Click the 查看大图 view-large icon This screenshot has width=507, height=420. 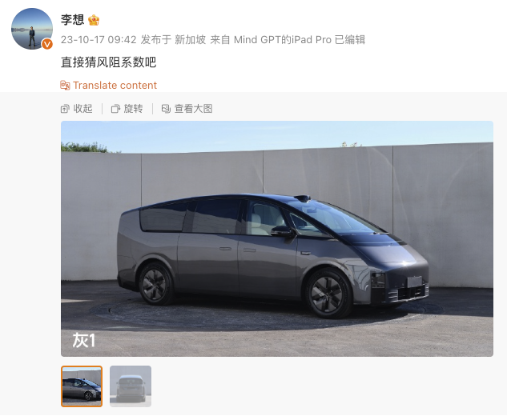pos(166,109)
